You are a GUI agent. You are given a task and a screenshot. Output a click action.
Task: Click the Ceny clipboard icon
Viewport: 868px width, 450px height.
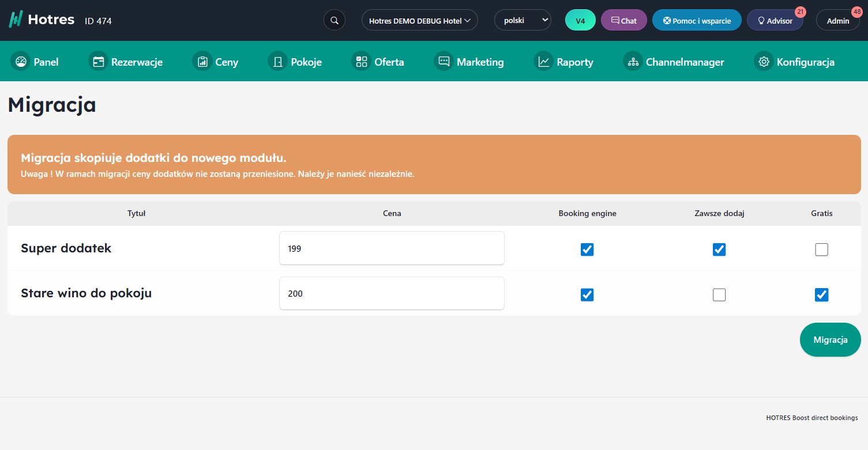[x=202, y=62]
